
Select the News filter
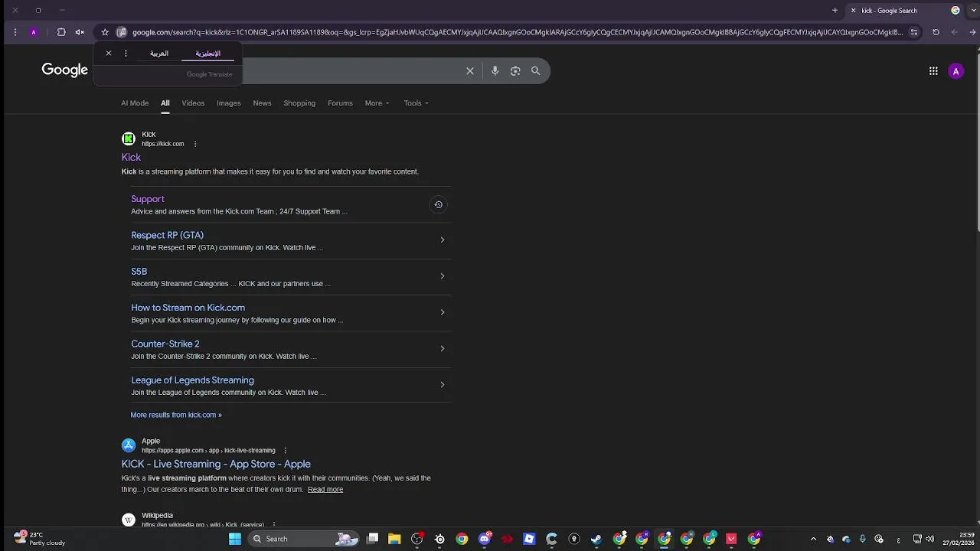point(262,103)
